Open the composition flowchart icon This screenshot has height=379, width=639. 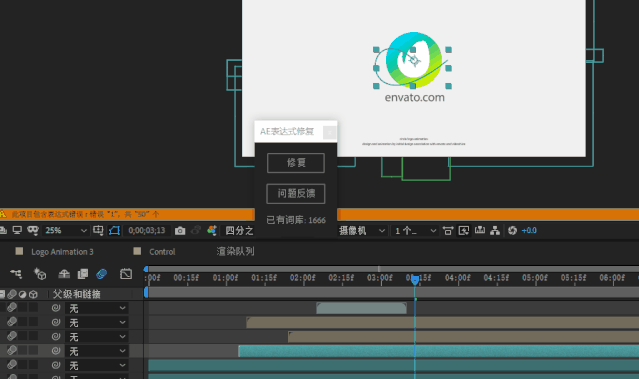[x=495, y=231]
